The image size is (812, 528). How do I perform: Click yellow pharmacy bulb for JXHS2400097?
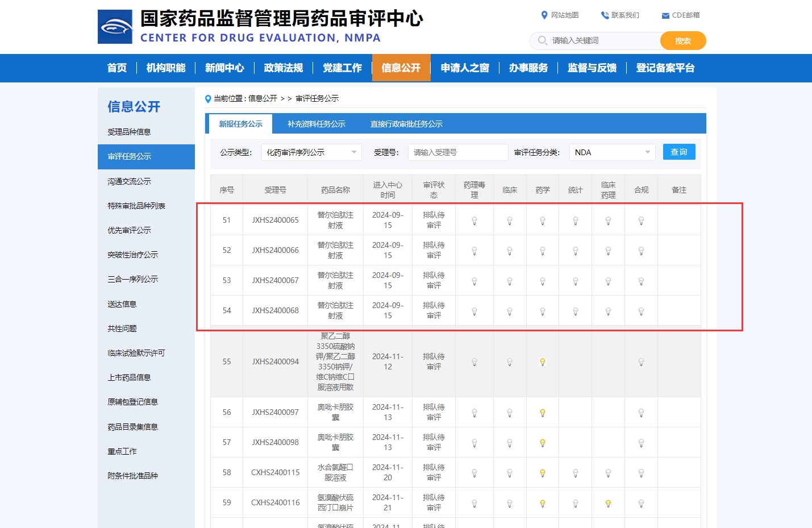point(543,413)
